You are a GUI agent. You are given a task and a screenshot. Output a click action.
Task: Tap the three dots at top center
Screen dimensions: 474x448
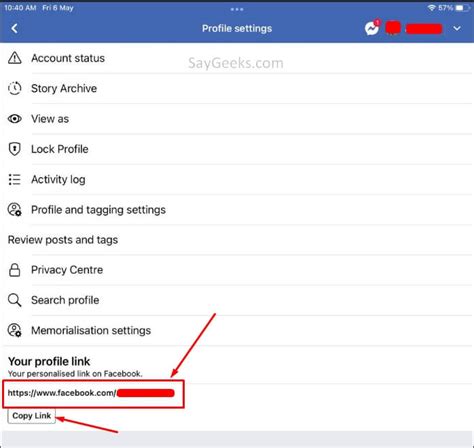pos(237,9)
